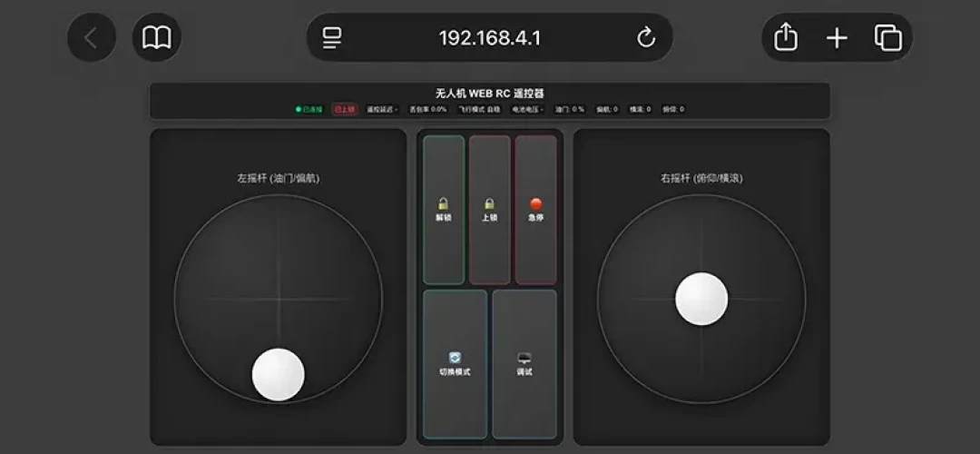This screenshot has width=980, height=454.
Task: Click the right joystick white knob
Action: tap(701, 299)
